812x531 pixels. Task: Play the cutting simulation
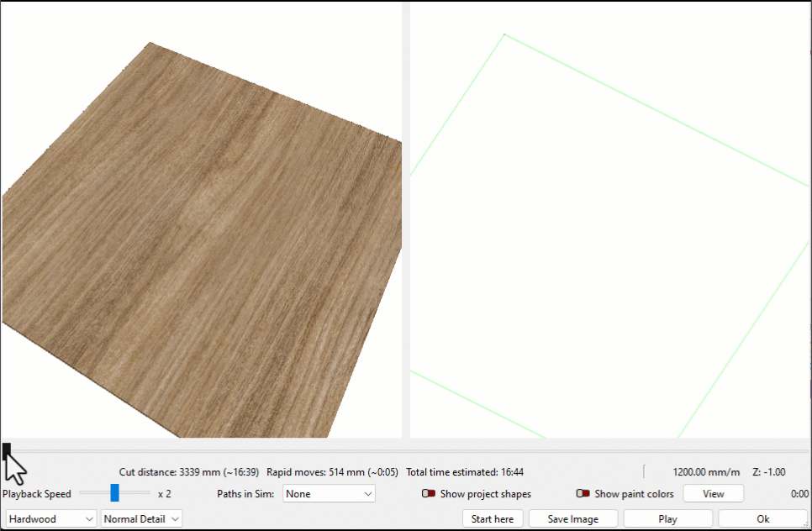[x=667, y=519]
